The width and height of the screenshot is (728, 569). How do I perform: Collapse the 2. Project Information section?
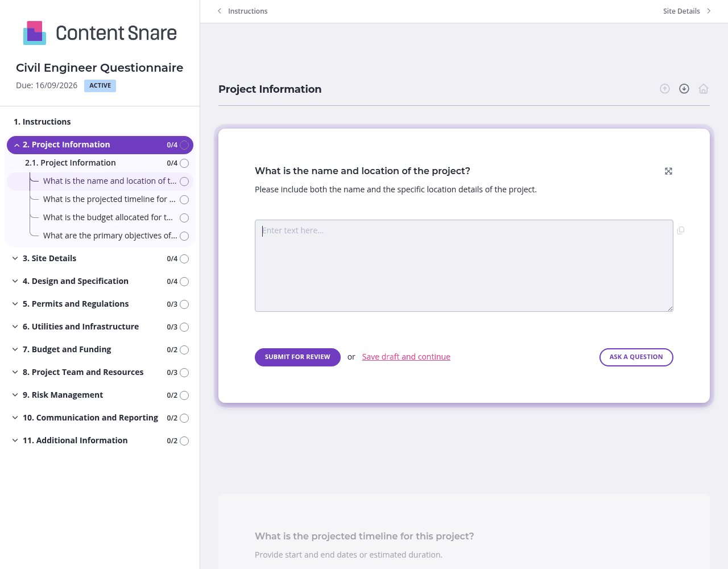pyautogui.click(x=16, y=145)
